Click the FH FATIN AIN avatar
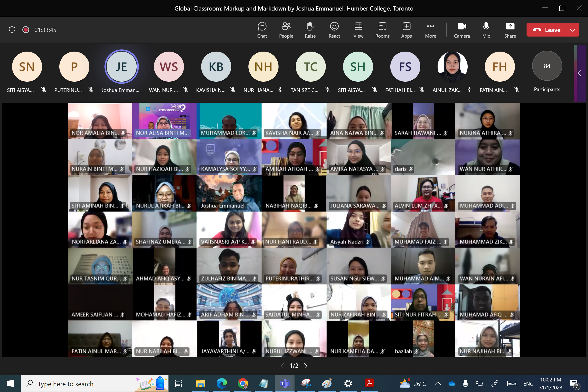The image size is (588, 392). tap(499, 66)
